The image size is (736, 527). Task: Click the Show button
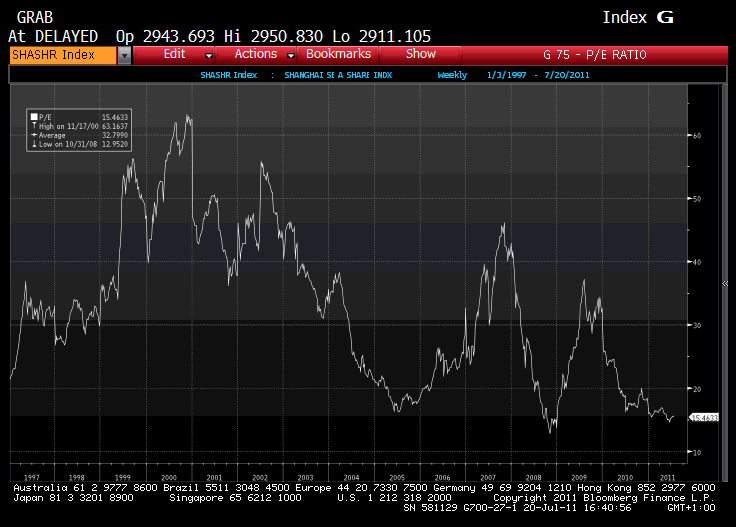tap(421, 54)
